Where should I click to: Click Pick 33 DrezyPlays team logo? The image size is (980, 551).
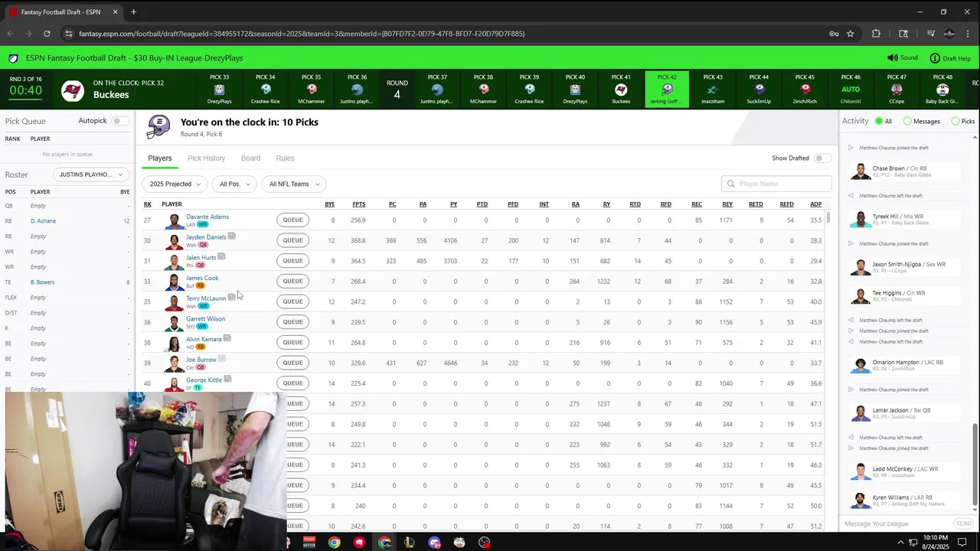[x=220, y=90]
